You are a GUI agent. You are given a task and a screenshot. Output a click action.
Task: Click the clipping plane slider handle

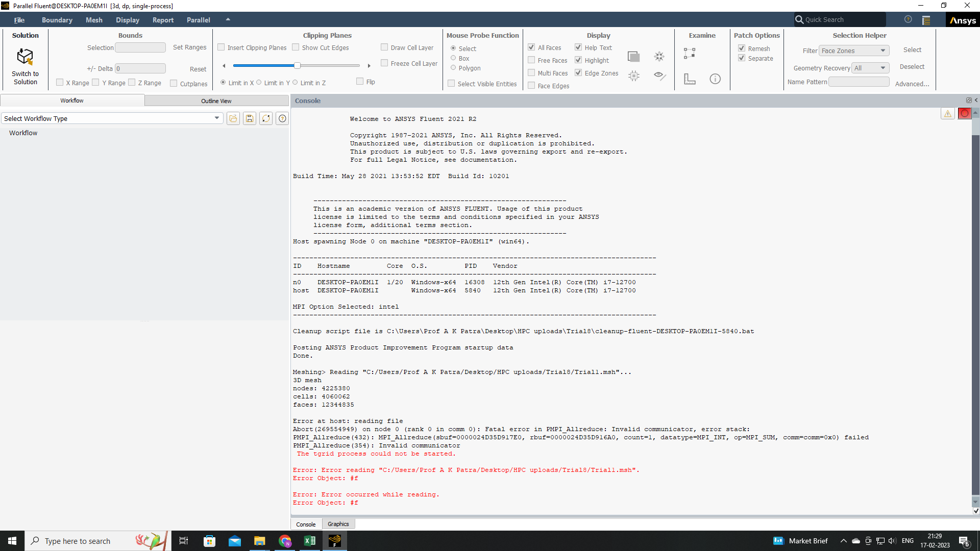297,65
